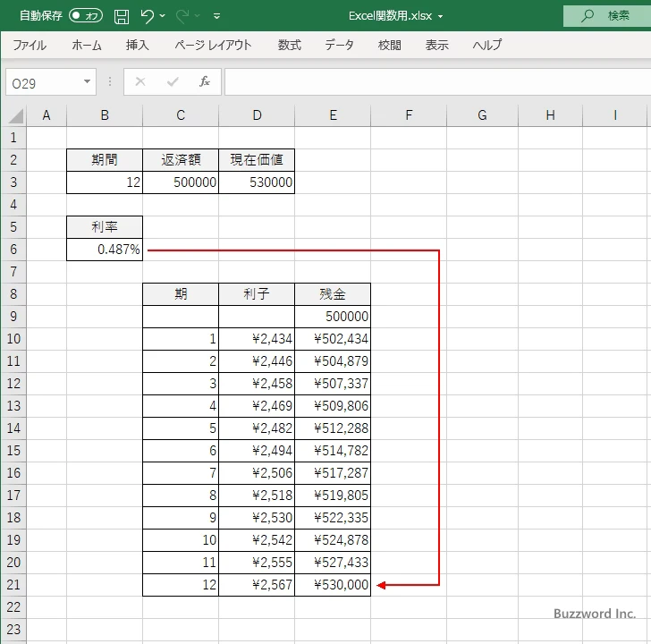Image resolution: width=651 pixels, height=644 pixels.
Task: Click the Select All corner triangle
Action: (x=15, y=115)
